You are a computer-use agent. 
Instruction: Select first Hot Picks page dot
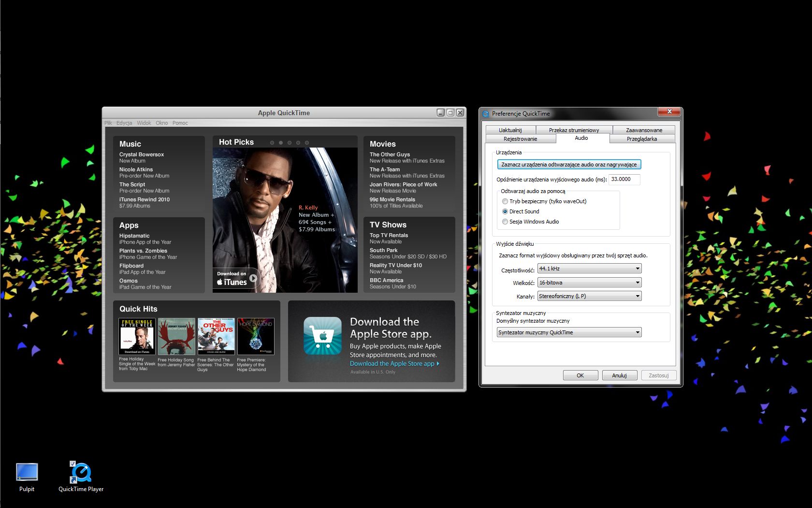click(x=272, y=143)
